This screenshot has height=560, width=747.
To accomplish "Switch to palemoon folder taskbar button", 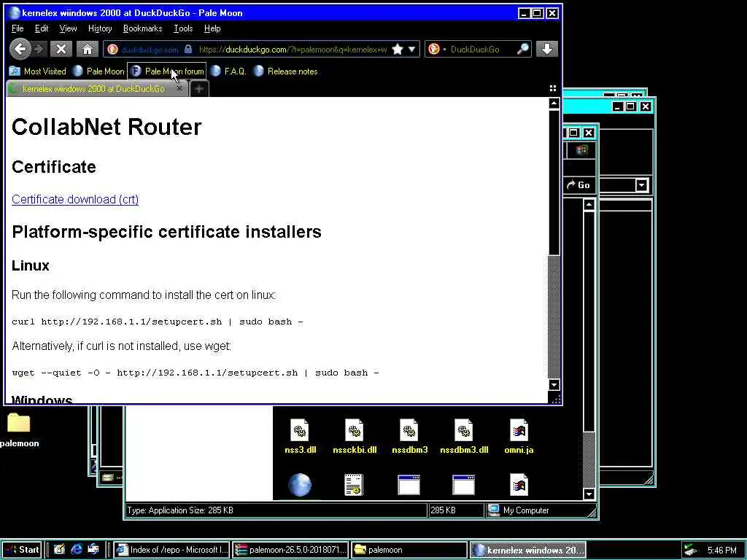I will tap(409, 550).
